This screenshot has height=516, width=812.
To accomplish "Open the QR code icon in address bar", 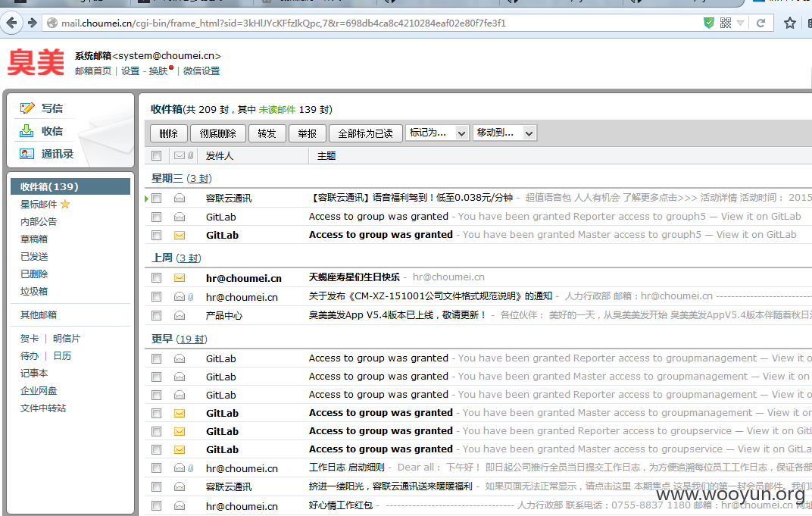I will coord(726,23).
